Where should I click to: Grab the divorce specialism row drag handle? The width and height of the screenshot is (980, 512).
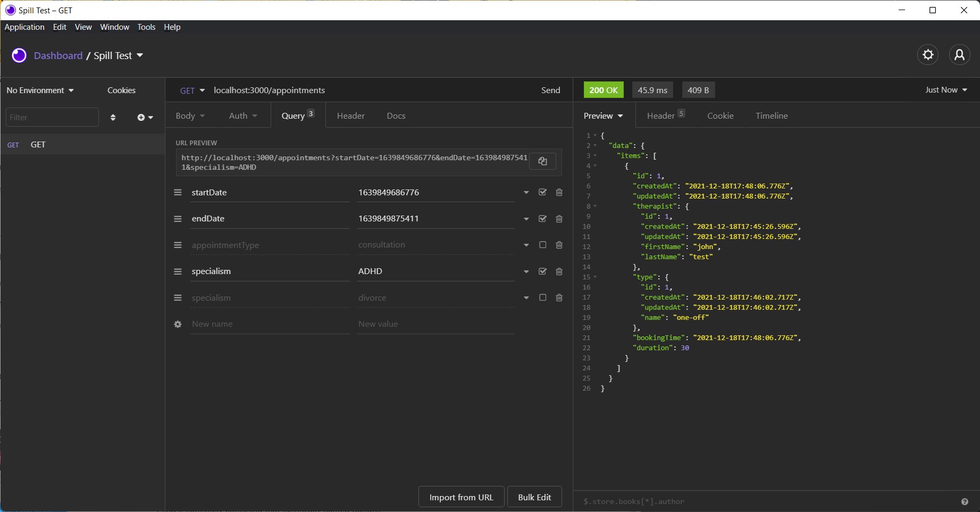click(178, 298)
